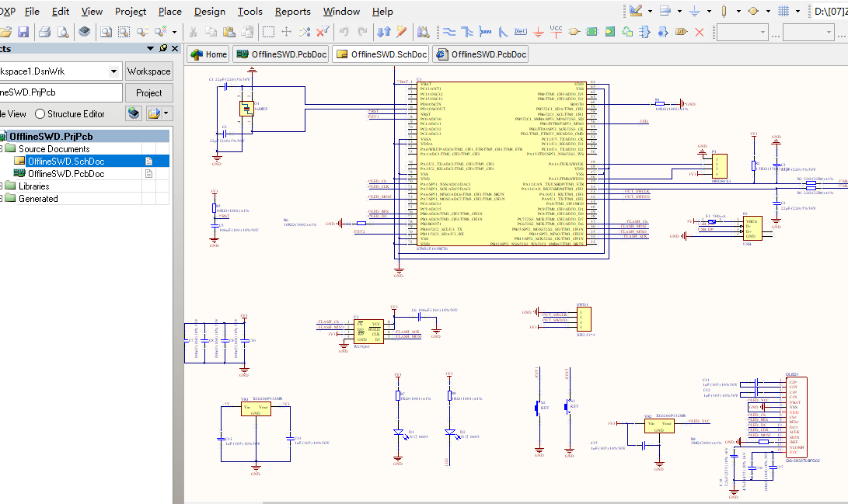The image size is (848, 504).
Task: Open the Edit menu
Action: tap(61, 12)
